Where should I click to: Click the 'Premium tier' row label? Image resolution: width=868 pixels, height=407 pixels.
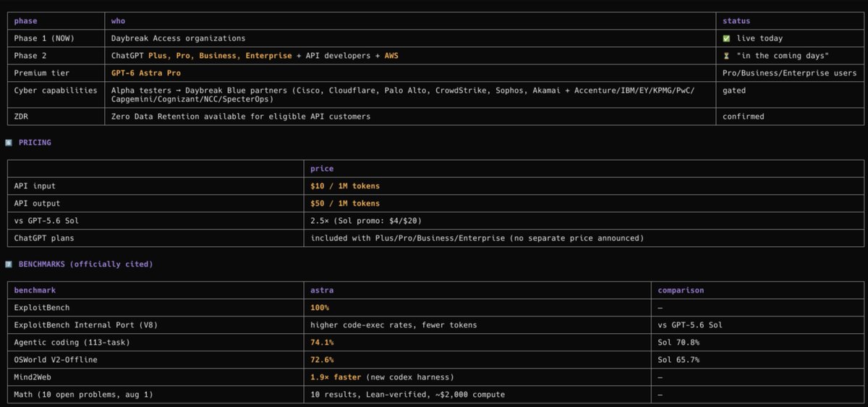pyautogui.click(x=41, y=73)
